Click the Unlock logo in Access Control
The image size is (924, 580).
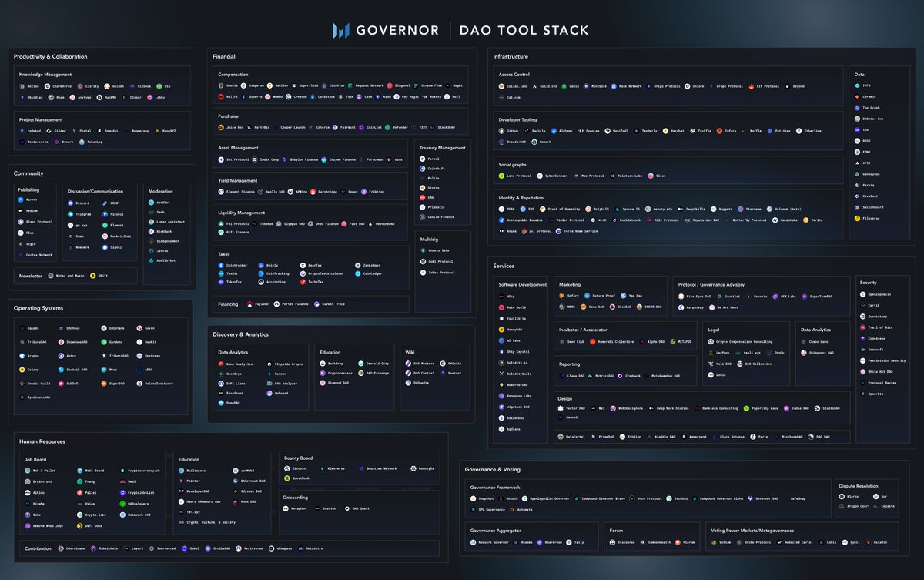687,86
